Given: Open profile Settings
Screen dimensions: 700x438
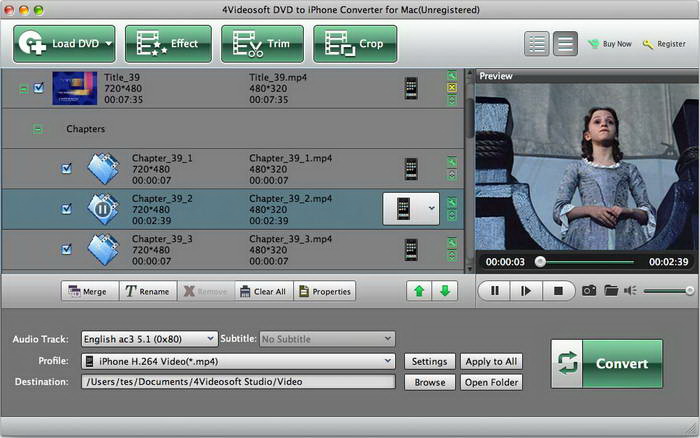Looking at the screenshot, I should [429, 361].
